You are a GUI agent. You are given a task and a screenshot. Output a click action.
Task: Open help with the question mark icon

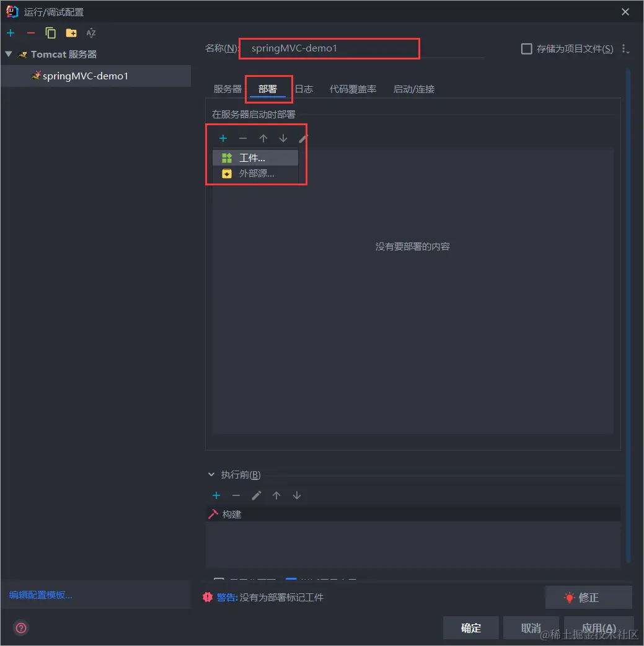pos(21,628)
